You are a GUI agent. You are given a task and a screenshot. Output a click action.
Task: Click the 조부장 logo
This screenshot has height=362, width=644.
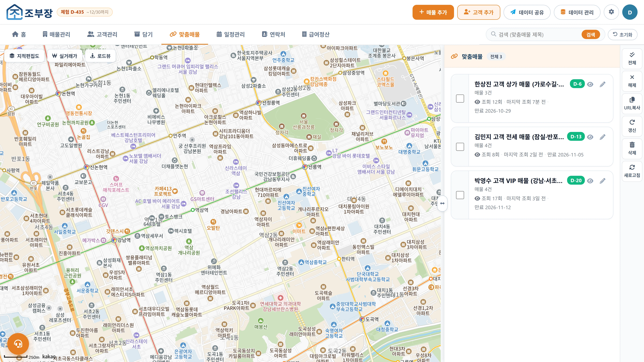pyautogui.click(x=30, y=12)
